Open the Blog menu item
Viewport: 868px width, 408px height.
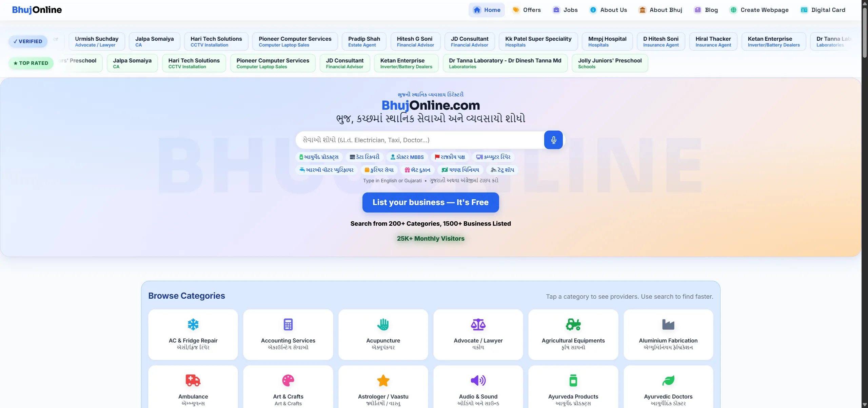[x=706, y=10]
